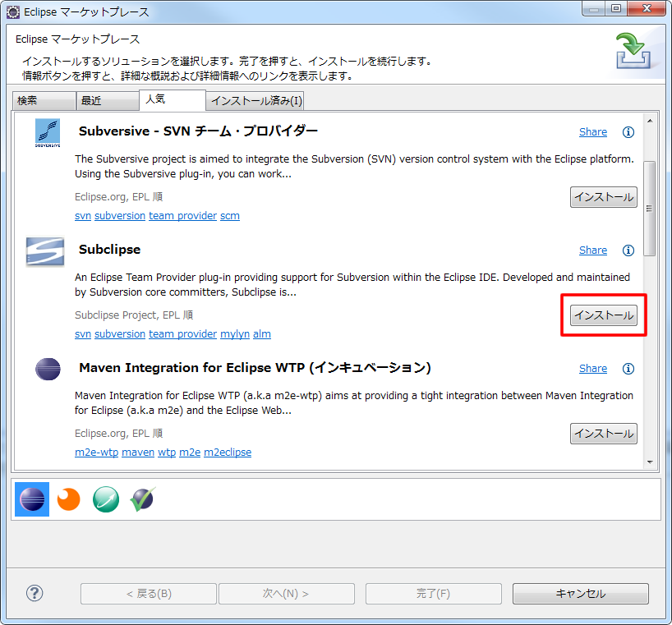Open the m2e tag link

click(190, 452)
